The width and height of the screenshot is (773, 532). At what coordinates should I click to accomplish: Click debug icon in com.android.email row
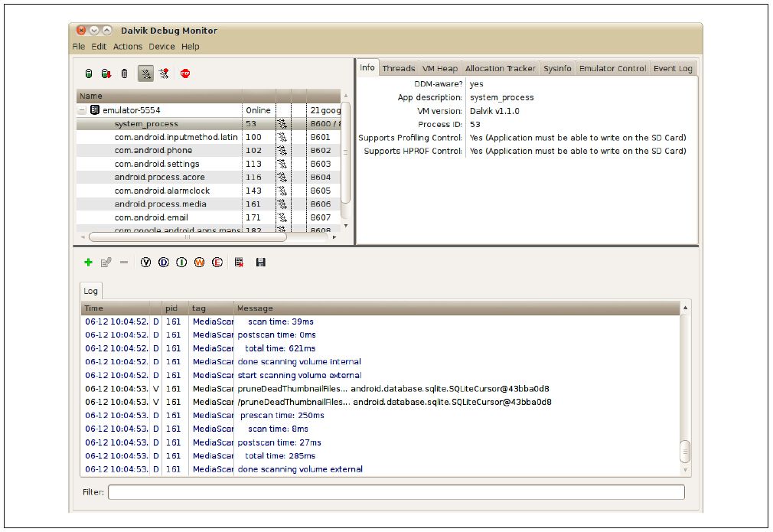282,217
